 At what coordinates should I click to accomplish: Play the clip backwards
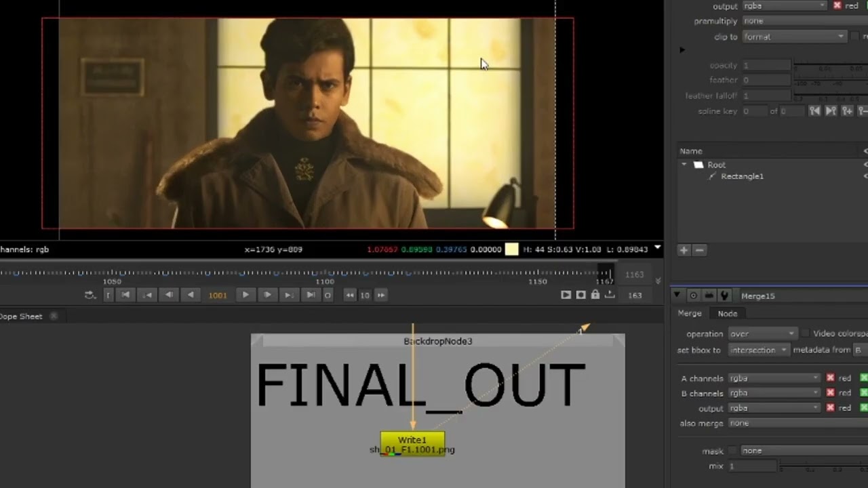tap(191, 295)
